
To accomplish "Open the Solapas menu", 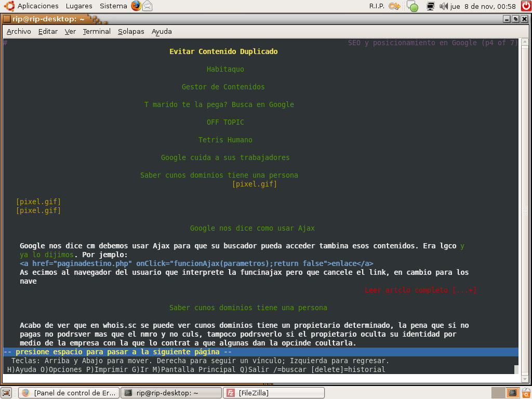I will (131, 32).
